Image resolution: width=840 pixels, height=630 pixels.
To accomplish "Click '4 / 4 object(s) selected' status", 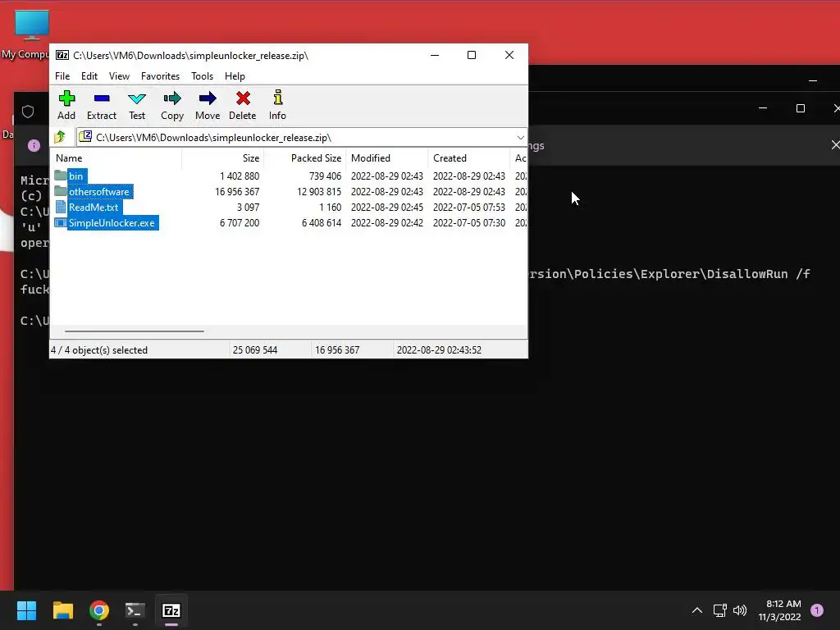I will (99, 349).
